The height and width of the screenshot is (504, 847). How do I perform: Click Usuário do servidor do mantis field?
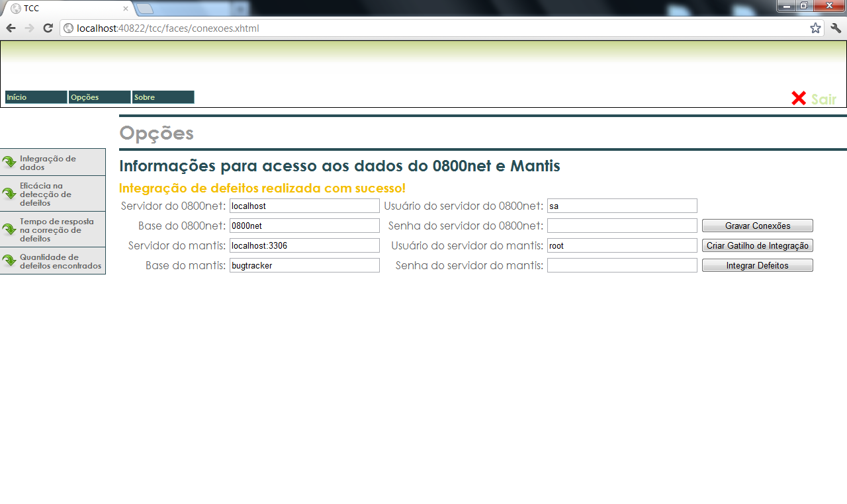coord(622,245)
